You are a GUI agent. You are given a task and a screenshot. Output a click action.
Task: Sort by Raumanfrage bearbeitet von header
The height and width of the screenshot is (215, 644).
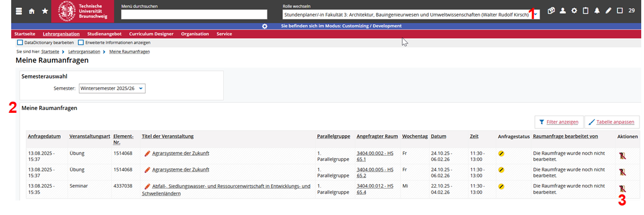(565, 136)
